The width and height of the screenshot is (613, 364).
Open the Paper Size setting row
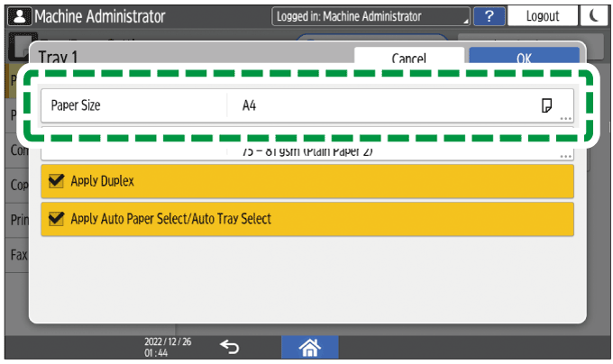click(x=133, y=105)
